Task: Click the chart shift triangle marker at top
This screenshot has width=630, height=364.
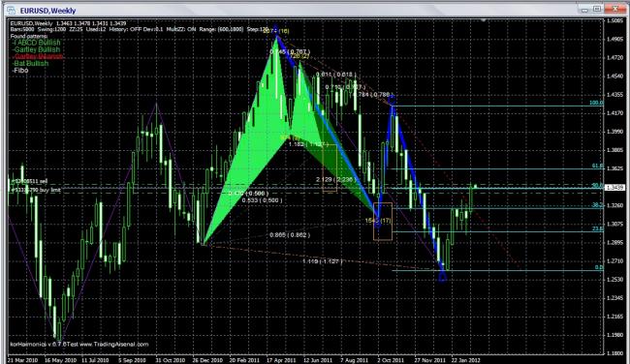Action: click(x=484, y=19)
